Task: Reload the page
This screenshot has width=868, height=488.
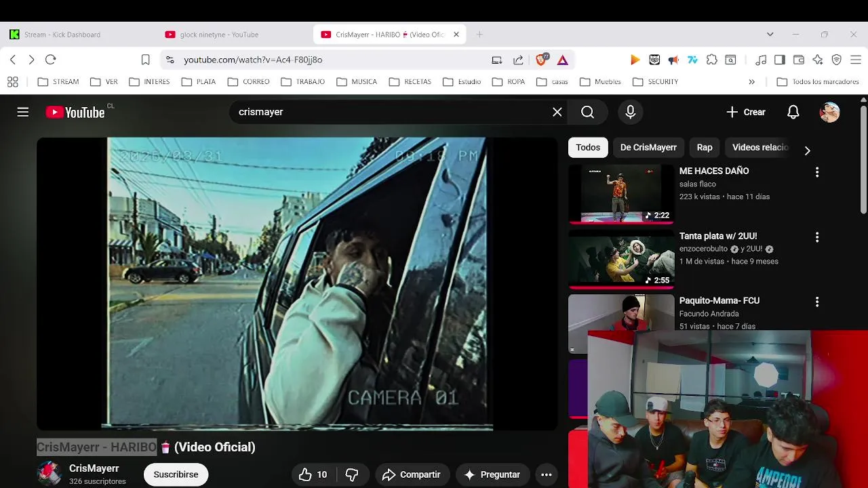Action: [x=50, y=60]
